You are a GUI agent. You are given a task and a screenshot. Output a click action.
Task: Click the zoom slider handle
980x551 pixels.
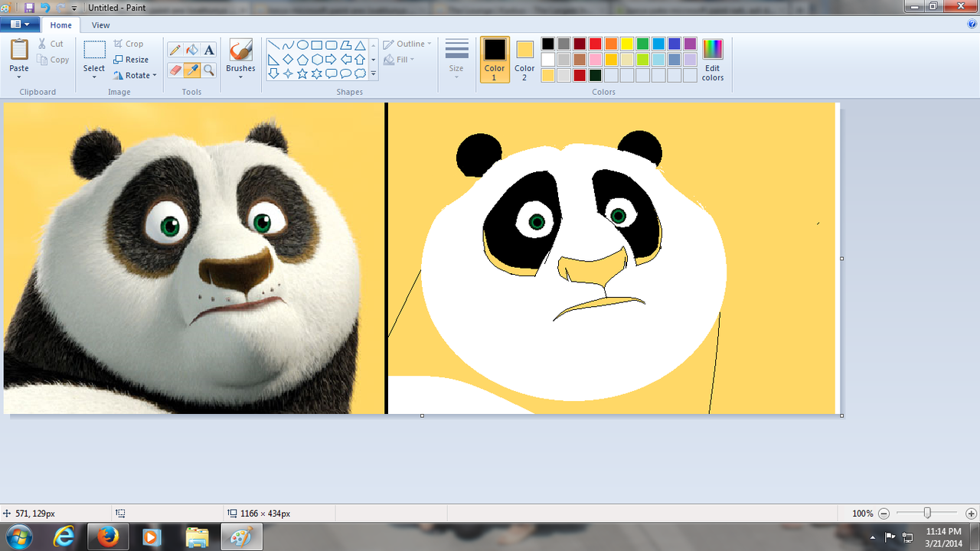(x=927, y=513)
